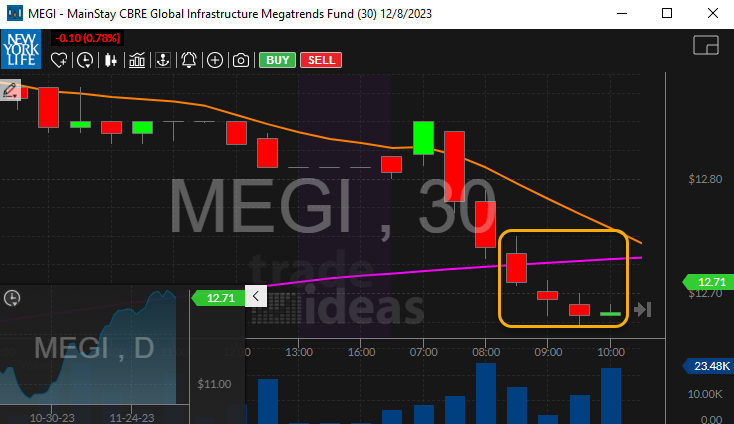This screenshot has width=734, height=424.
Task: Close the MEGI chart window
Action: tap(712, 13)
